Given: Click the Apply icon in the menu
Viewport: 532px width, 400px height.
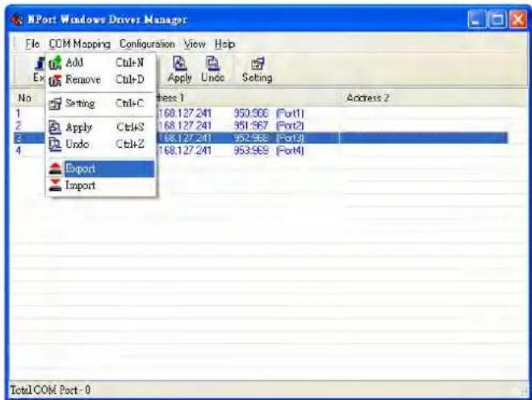Looking at the screenshot, I should (55, 128).
